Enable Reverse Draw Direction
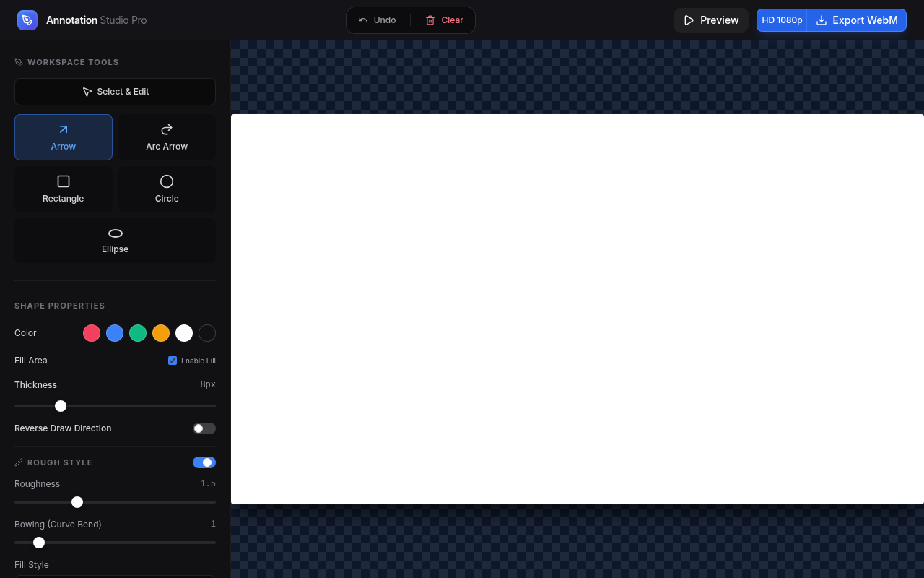The image size is (924, 578). pyautogui.click(x=204, y=428)
